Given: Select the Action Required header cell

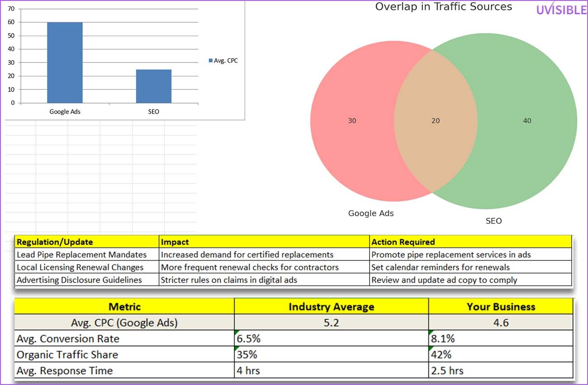Looking at the screenshot, I should pos(471,242).
